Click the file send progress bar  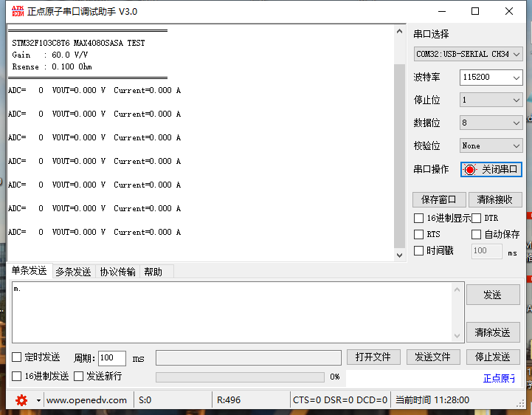coord(240,377)
